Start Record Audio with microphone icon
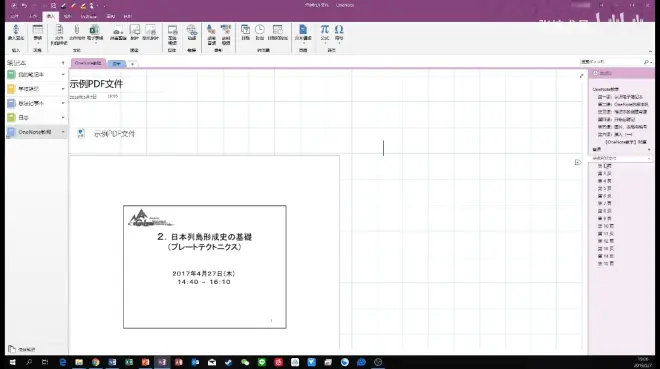Viewport: 660px width, 369px height. point(211,34)
